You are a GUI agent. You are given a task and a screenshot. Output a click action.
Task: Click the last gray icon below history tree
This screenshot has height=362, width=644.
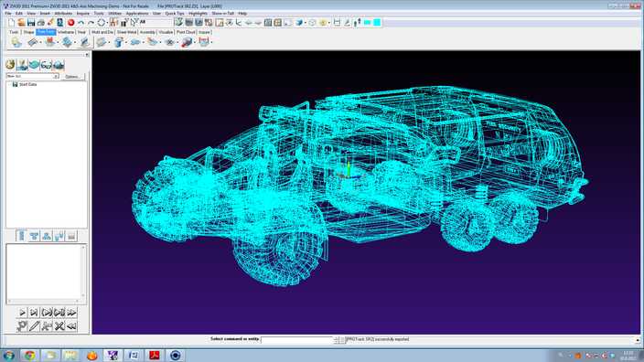point(71,236)
